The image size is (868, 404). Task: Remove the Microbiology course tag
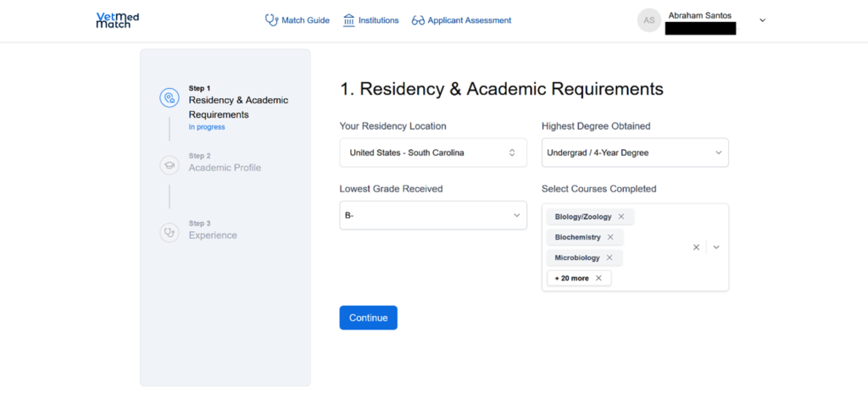click(609, 257)
